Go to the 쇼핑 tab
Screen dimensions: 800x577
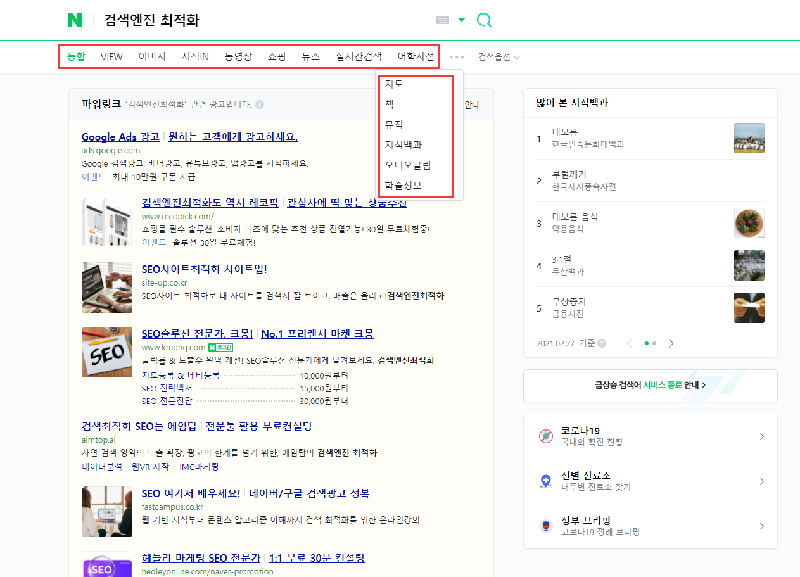(x=277, y=57)
